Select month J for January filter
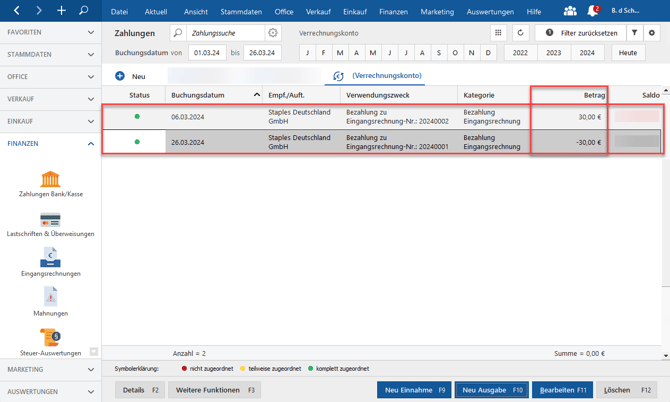The image size is (670, 402). [308, 53]
